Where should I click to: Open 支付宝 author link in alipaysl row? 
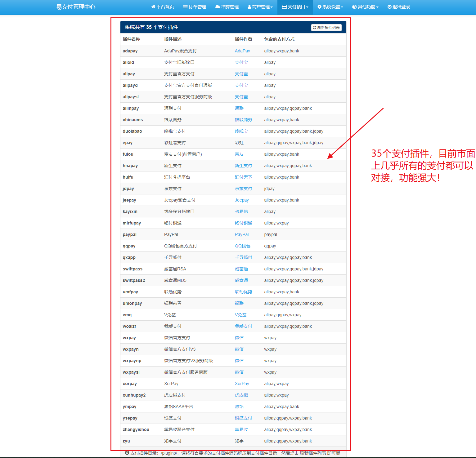pyautogui.click(x=241, y=97)
